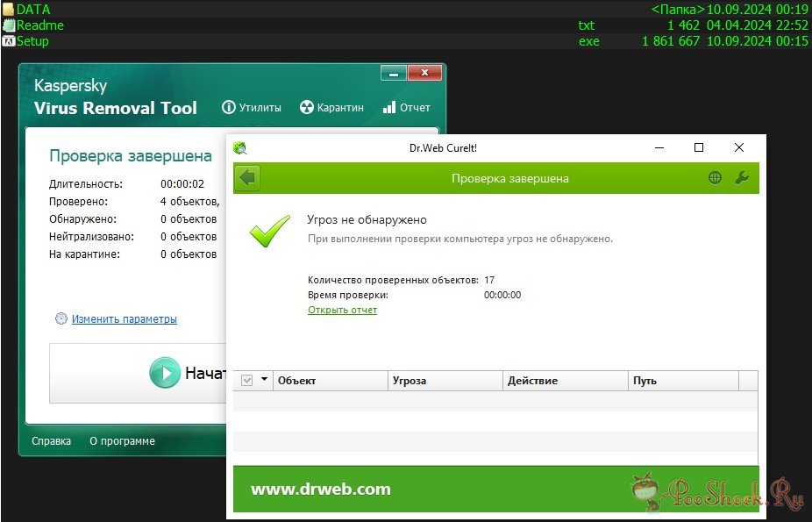
Task: Minimize the Kaspersky Virus Removal Tool window
Action: coord(394,73)
